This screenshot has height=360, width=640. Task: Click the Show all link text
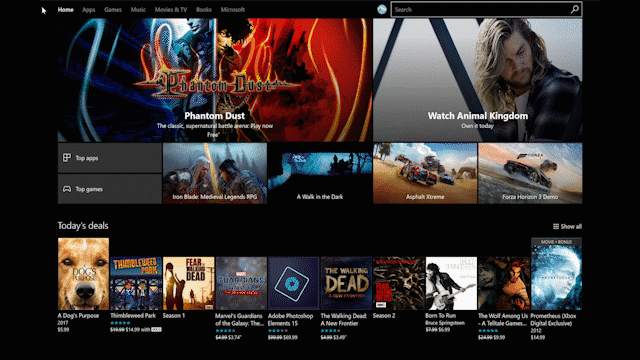[x=571, y=227]
